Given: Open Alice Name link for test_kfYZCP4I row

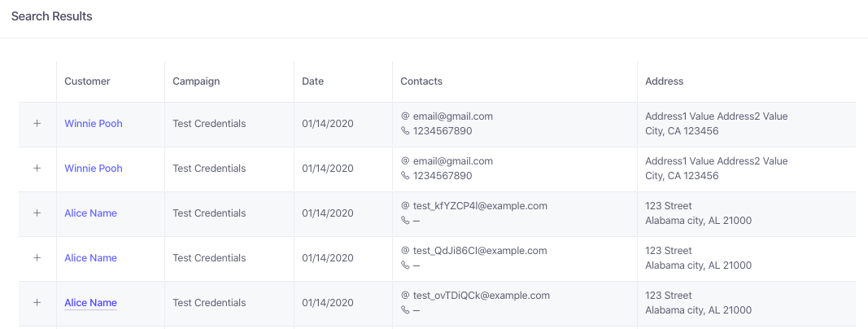Looking at the screenshot, I should click(x=91, y=213).
